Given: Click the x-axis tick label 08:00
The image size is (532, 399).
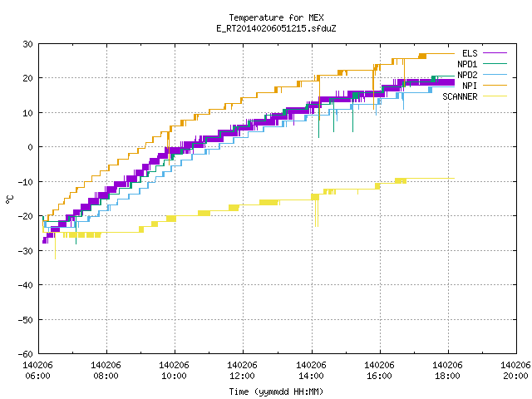Looking at the screenshot, I should point(106,376).
